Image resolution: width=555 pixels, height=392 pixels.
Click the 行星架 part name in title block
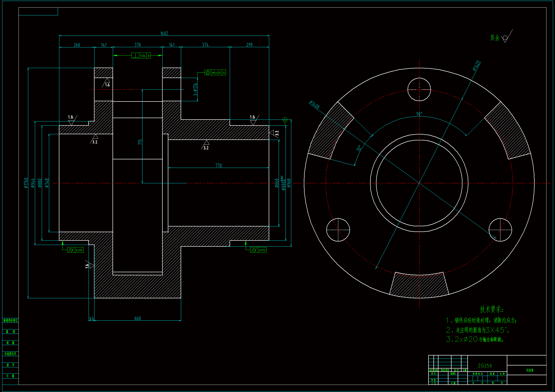[x=530, y=370]
